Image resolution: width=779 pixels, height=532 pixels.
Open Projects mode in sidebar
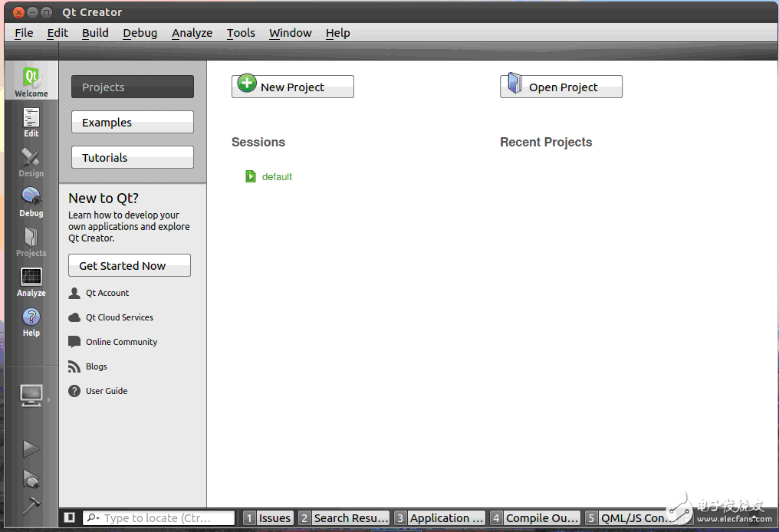tap(31, 241)
